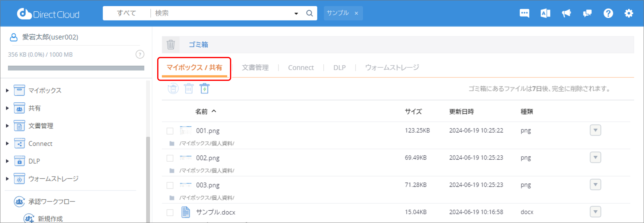Open the search options dropdown arrow
The width and height of the screenshot is (644, 223).
click(x=296, y=14)
